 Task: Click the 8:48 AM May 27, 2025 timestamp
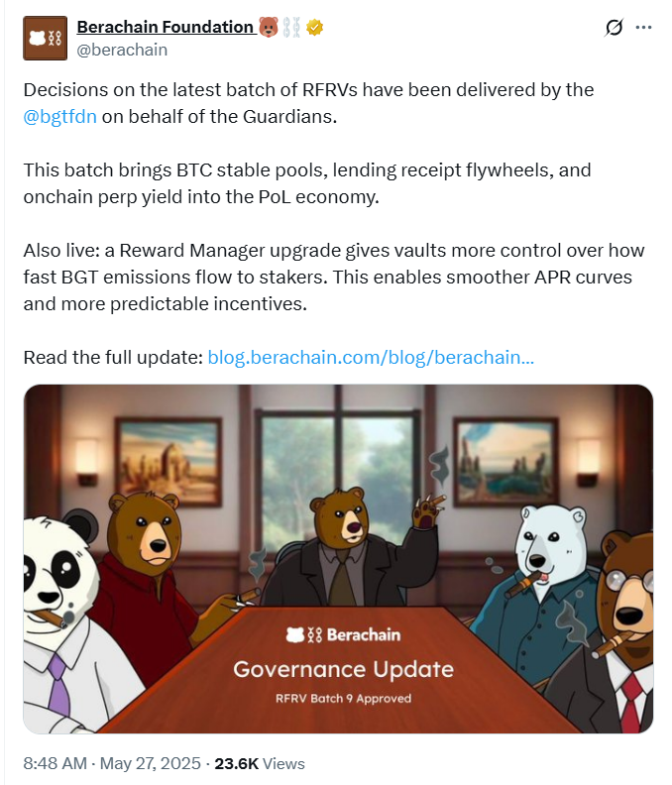112,763
